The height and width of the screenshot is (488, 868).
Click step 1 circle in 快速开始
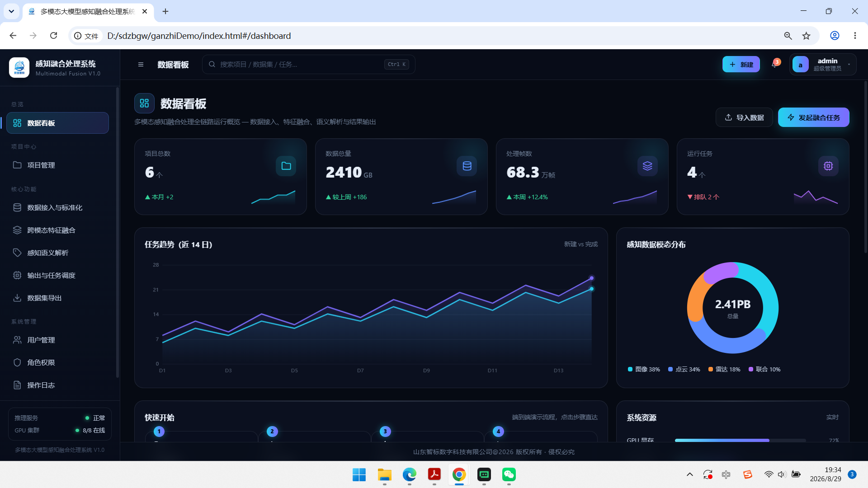click(159, 432)
